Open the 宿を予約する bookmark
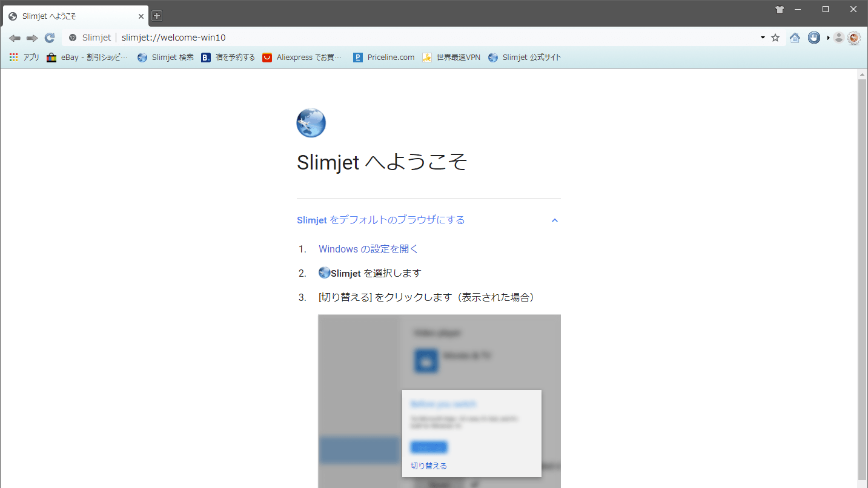The height and width of the screenshot is (488, 868). (x=228, y=58)
